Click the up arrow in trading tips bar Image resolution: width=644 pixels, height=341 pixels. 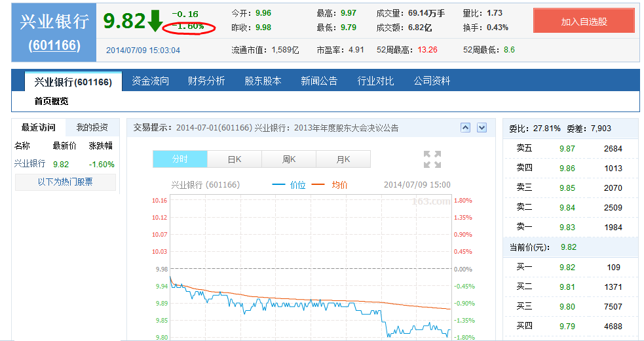pos(465,127)
